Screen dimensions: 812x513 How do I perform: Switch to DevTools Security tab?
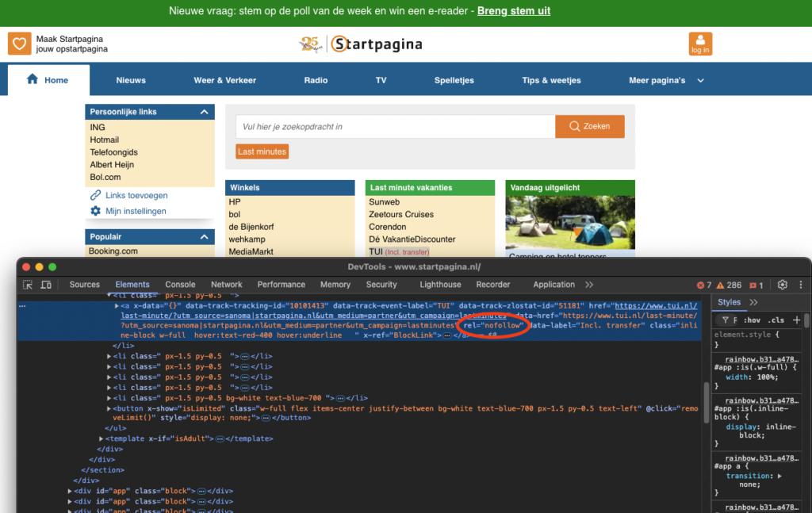tap(381, 285)
